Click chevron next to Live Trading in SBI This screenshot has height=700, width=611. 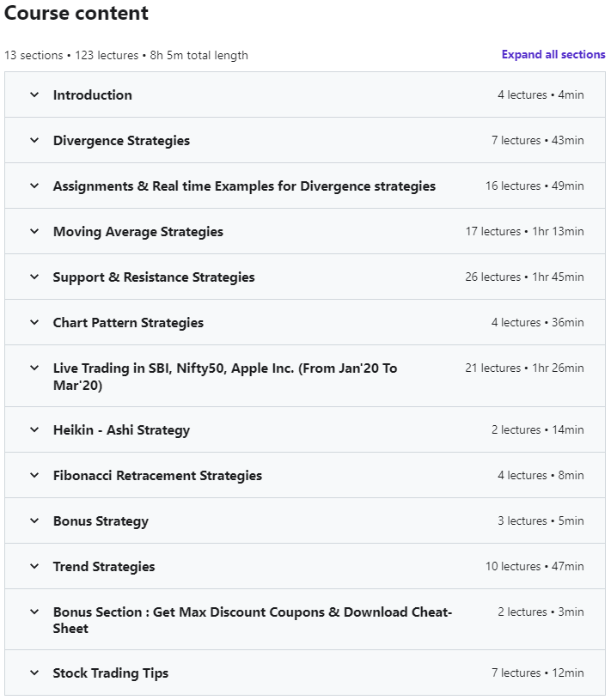tap(34, 368)
